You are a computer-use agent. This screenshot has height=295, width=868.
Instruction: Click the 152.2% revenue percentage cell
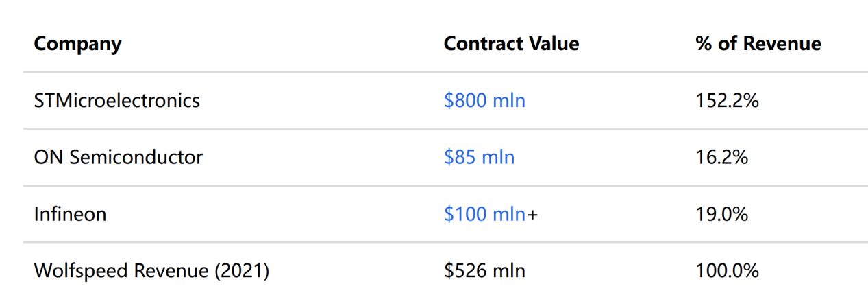click(727, 101)
